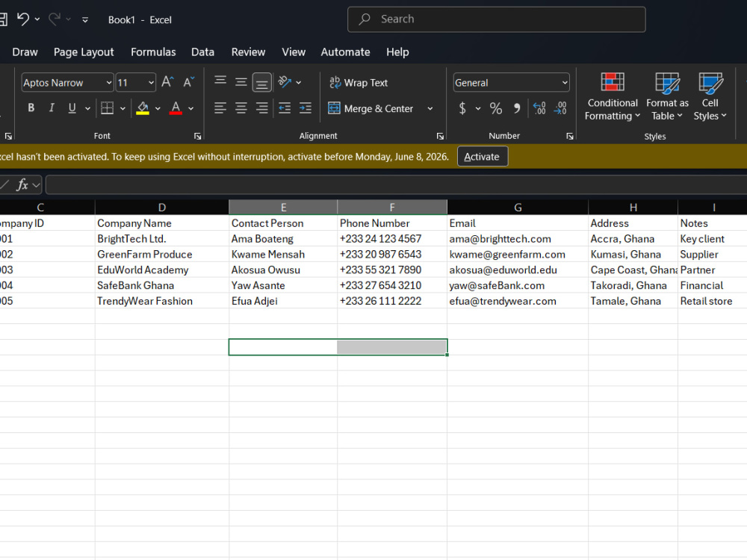Click cell 'Retail store'
The image size is (747, 560).
(x=712, y=301)
